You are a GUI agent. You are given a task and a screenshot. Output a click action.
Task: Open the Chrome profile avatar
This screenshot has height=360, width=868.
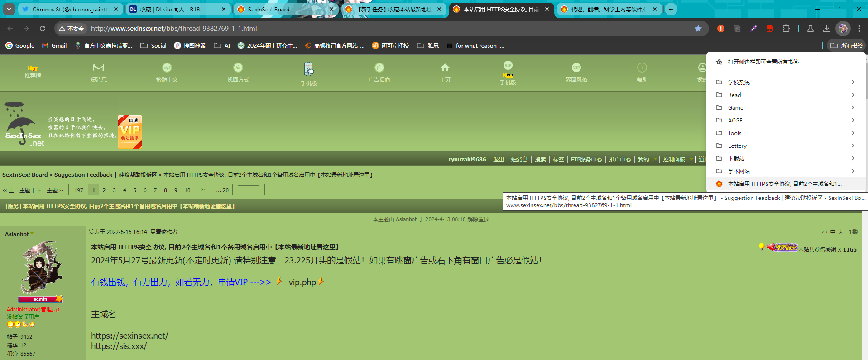point(843,29)
